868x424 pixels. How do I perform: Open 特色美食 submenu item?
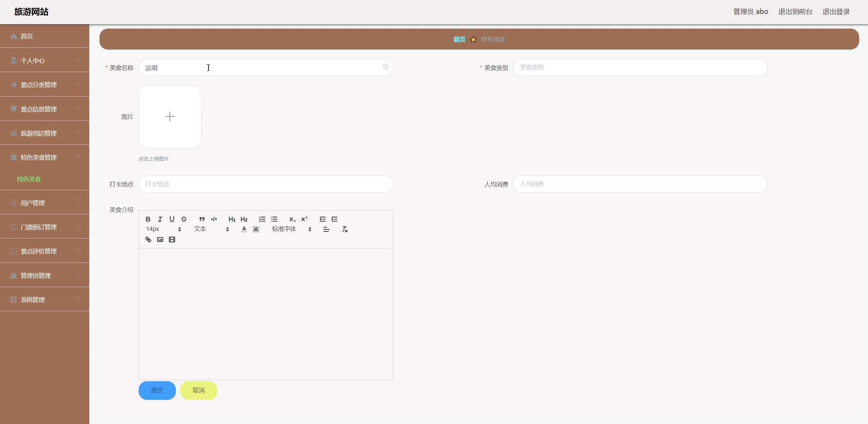[29, 179]
